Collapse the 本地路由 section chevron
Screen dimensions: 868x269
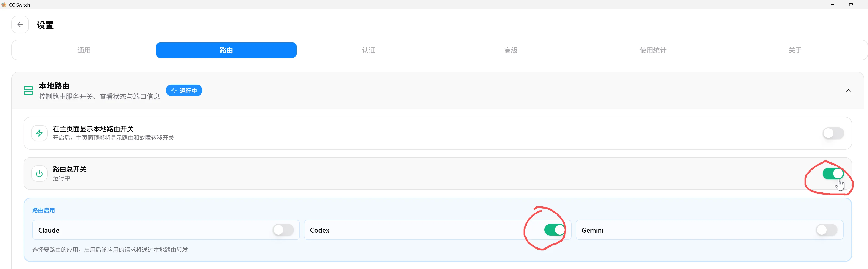(x=848, y=90)
